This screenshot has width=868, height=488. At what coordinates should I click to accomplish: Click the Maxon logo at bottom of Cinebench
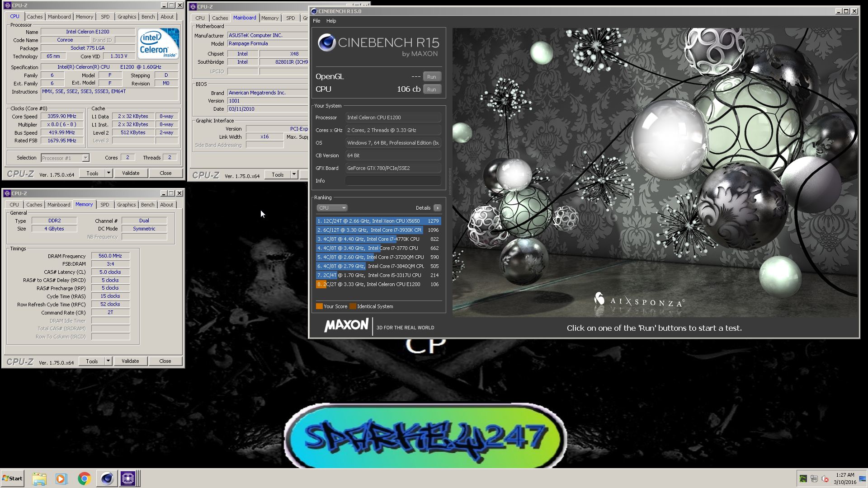(346, 325)
